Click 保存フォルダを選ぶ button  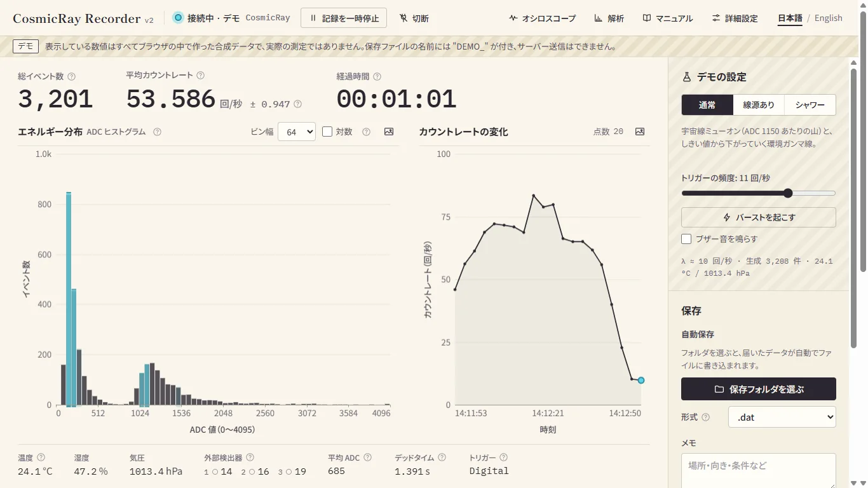(759, 389)
